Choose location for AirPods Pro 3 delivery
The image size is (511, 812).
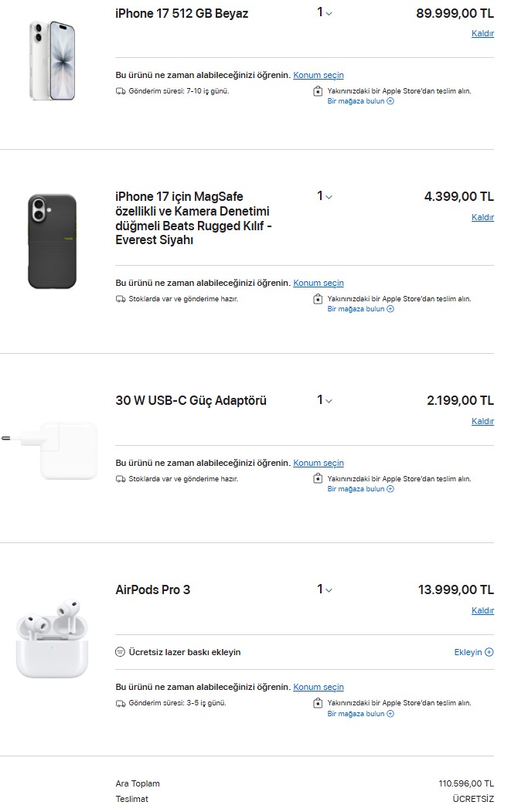[x=319, y=687]
